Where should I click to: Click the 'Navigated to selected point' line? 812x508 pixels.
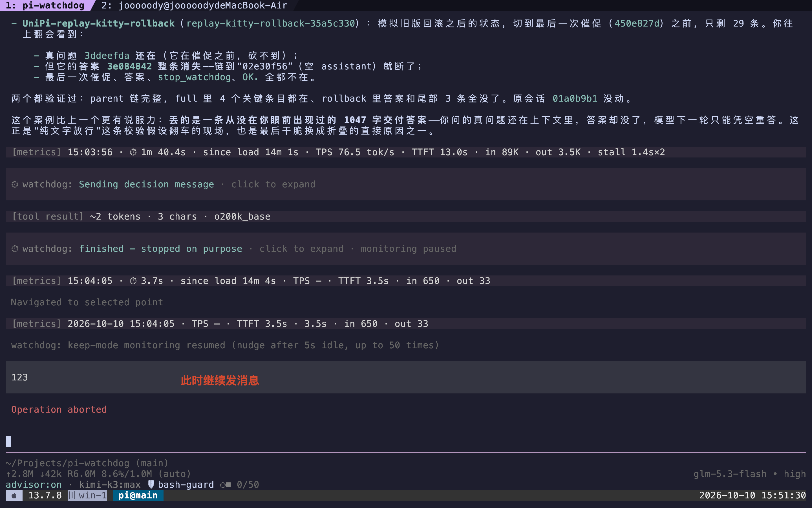[87, 302]
